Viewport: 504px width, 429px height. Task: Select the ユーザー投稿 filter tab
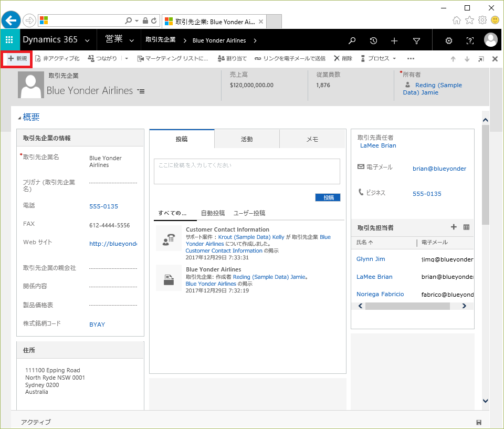click(249, 213)
